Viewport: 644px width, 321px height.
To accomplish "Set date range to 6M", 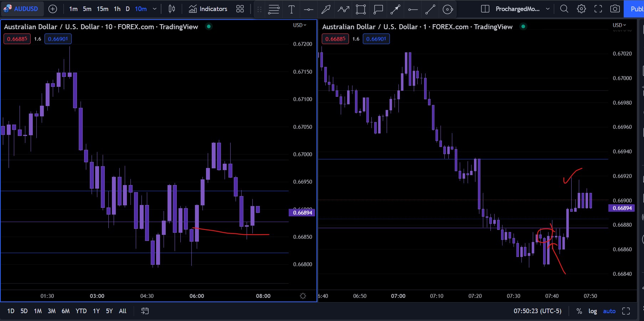I will coord(66,311).
